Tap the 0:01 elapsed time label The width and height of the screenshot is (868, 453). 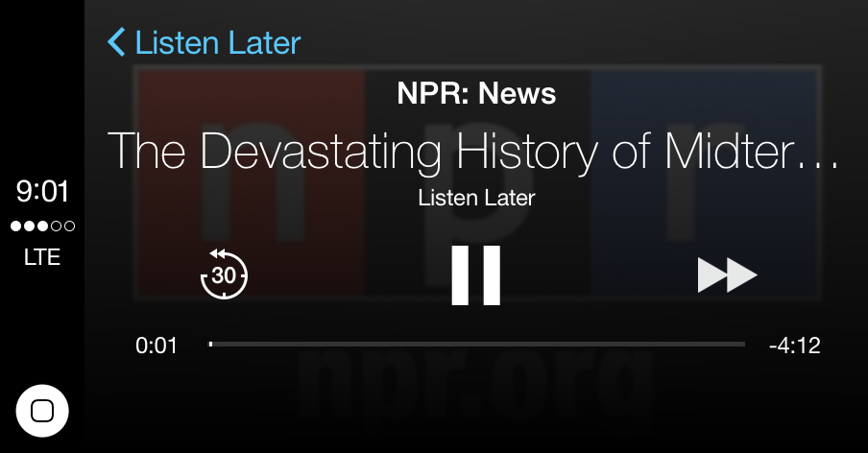coord(157,346)
